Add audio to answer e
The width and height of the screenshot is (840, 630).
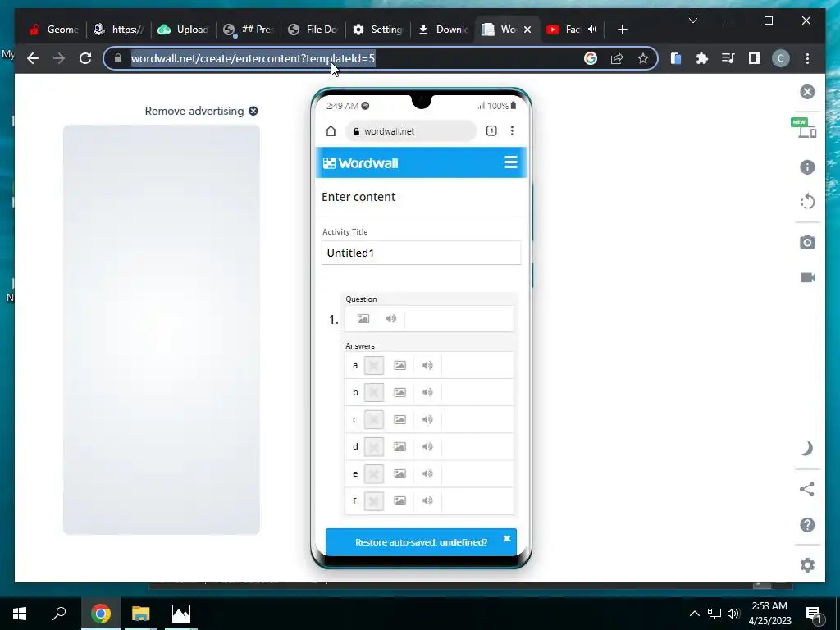pyautogui.click(x=427, y=473)
